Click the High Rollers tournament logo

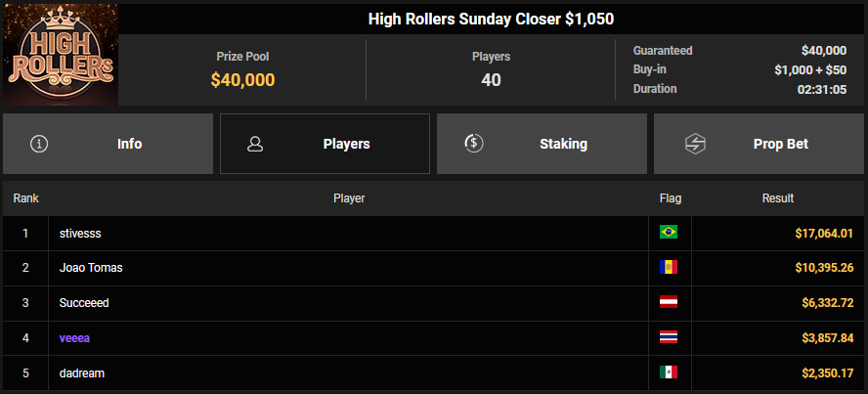point(60,55)
